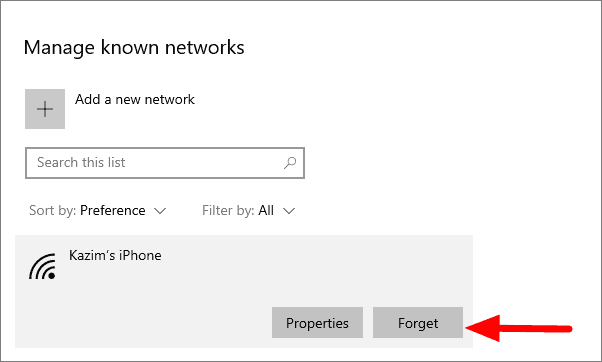Click the red arrow pointing at Forget

(x=519, y=328)
